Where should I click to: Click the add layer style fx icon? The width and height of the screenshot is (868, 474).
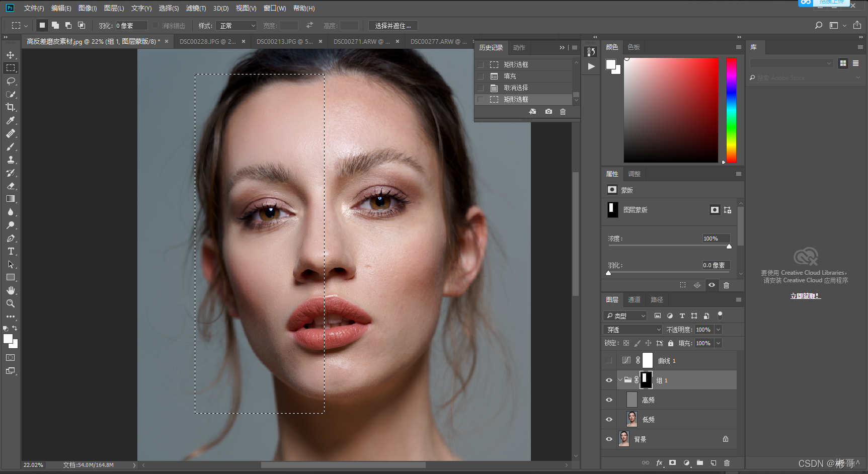[659, 463]
